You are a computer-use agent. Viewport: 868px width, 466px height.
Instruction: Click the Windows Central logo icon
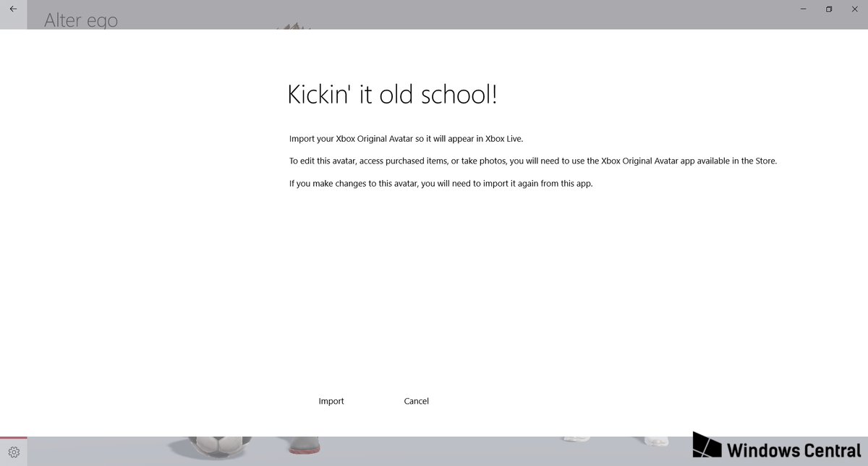click(x=707, y=447)
